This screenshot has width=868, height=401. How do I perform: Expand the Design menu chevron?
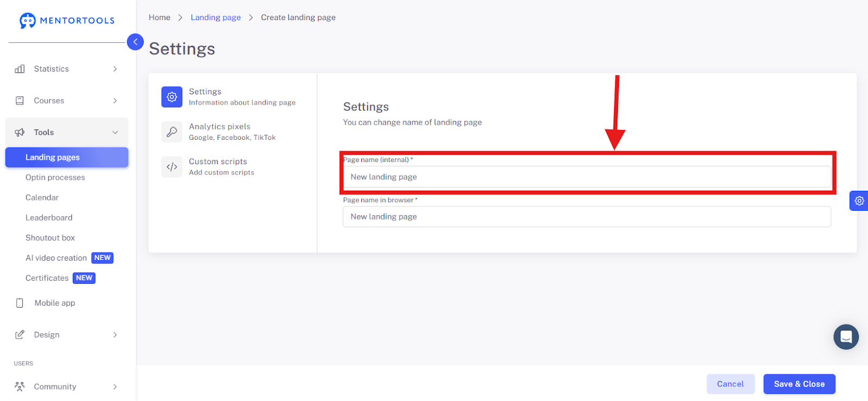coord(115,335)
